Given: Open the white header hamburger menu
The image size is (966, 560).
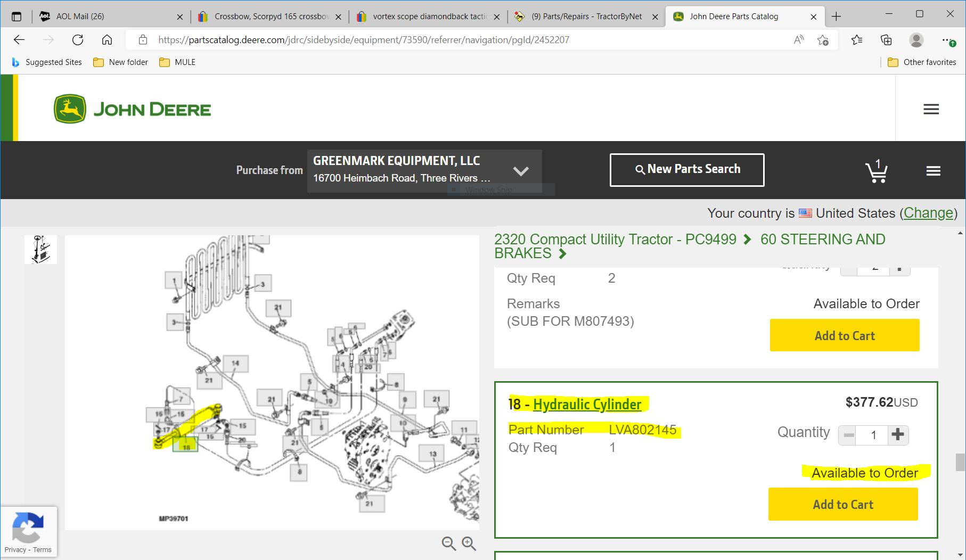Looking at the screenshot, I should tap(931, 109).
